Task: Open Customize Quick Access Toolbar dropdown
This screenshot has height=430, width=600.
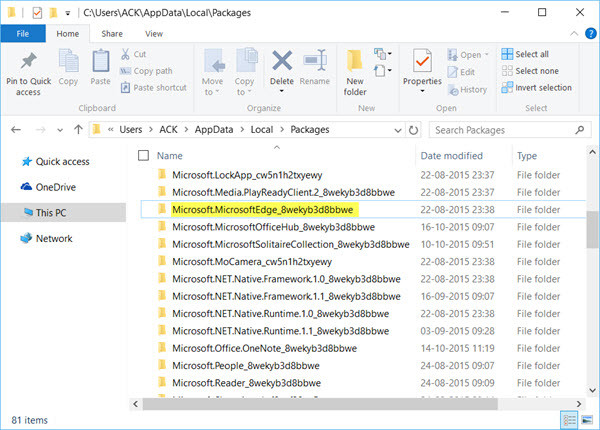Action: click(67, 13)
